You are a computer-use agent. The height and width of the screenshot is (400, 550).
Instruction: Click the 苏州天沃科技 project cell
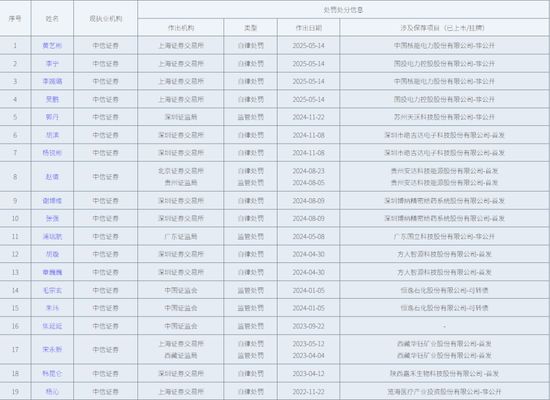444,117
